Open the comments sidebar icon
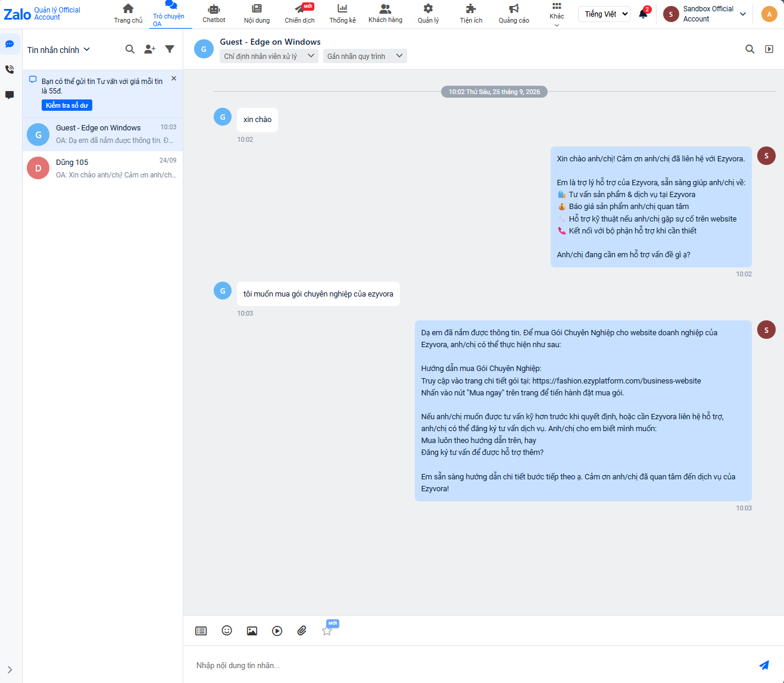Screen dimensions: 784x683 (10, 95)
